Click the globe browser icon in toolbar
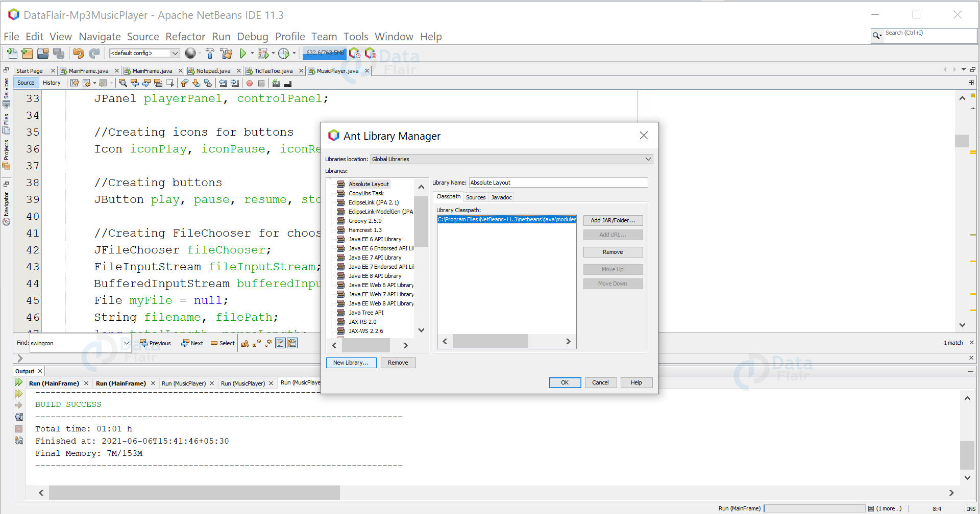This screenshot has width=980, height=514. pos(190,53)
